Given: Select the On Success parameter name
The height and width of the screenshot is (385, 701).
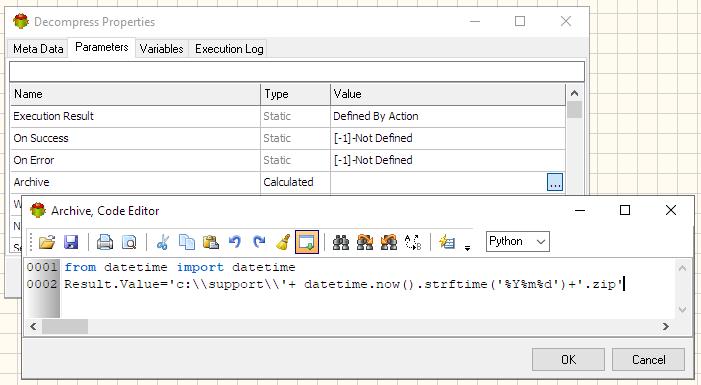Looking at the screenshot, I should click(x=41, y=138).
